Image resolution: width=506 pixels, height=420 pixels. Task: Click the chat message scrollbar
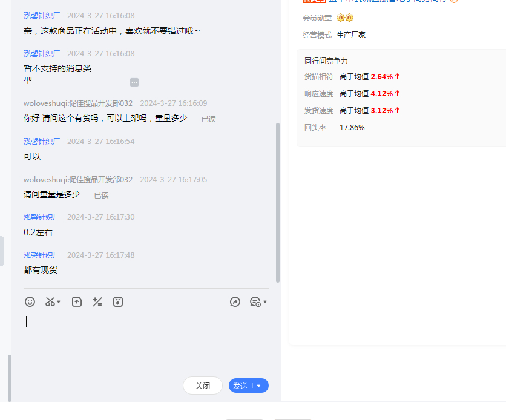tap(278, 203)
